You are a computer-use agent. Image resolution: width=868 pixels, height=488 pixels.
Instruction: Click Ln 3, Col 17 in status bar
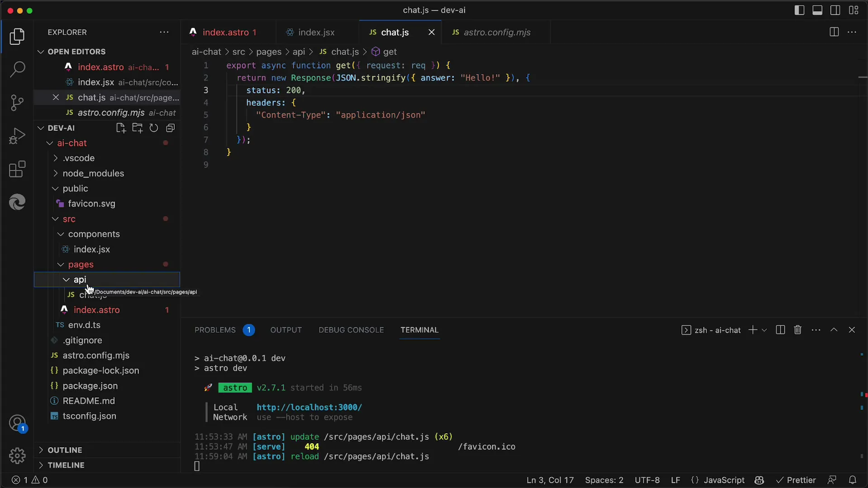tap(550, 480)
